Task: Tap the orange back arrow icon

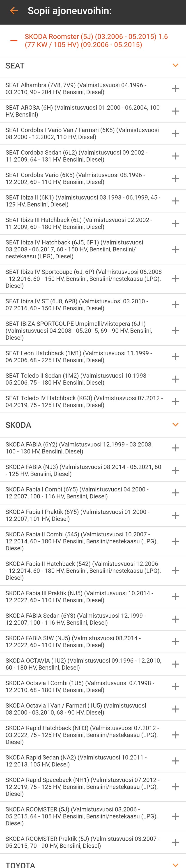Action: coord(14,11)
